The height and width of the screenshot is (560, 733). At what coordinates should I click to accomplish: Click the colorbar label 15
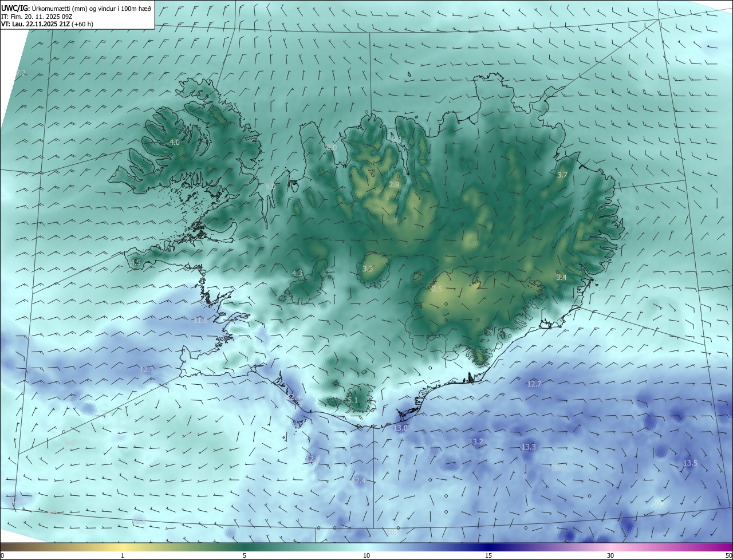pos(488,555)
